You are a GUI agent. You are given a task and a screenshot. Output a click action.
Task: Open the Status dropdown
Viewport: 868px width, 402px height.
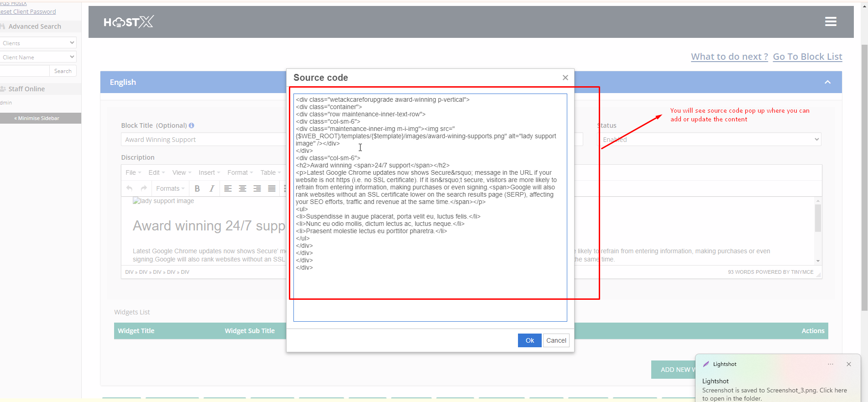[x=710, y=140]
